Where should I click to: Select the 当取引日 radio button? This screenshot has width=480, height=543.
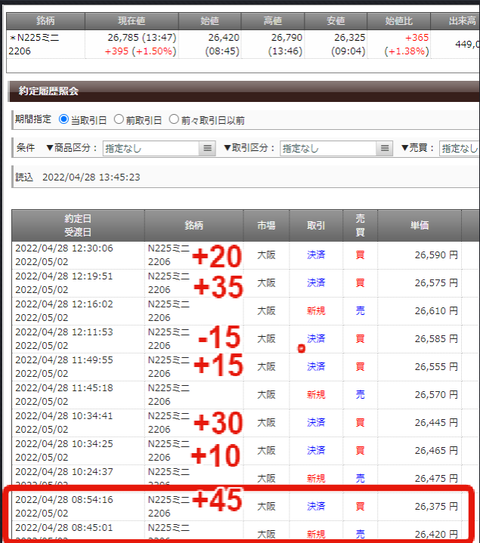tap(64, 119)
